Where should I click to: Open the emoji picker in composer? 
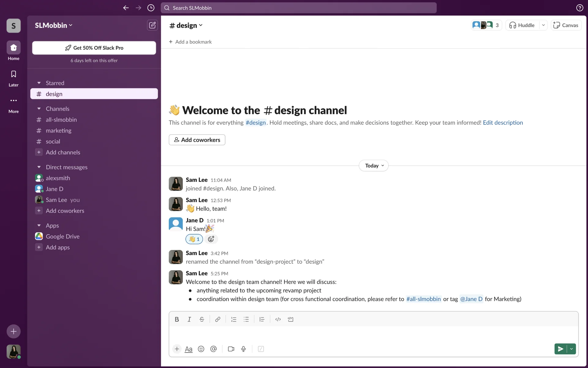(201, 349)
